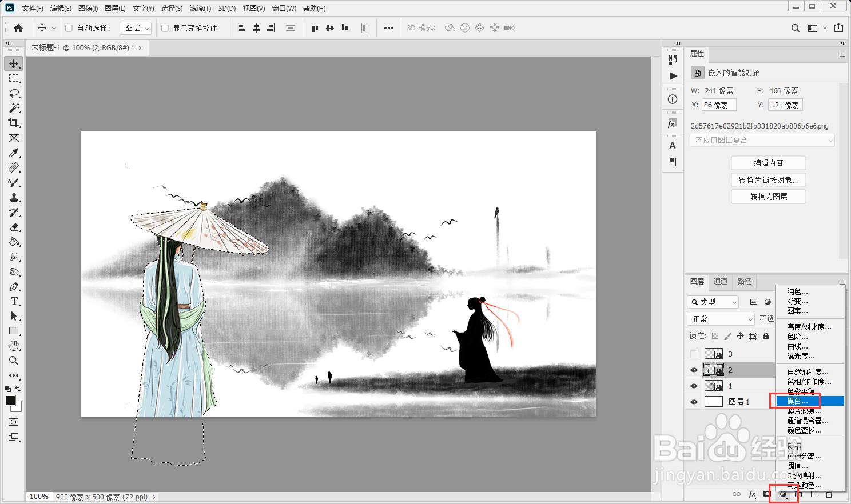Select the Path Selection tool
Image resolution: width=851 pixels, height=504 pixels.
click(x=14, y=316)
